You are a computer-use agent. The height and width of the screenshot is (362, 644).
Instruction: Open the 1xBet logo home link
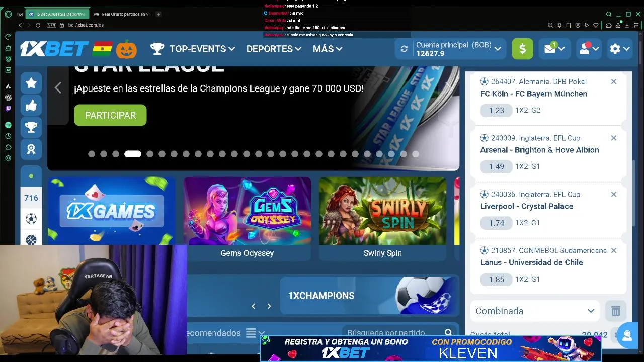click(54, 49)
